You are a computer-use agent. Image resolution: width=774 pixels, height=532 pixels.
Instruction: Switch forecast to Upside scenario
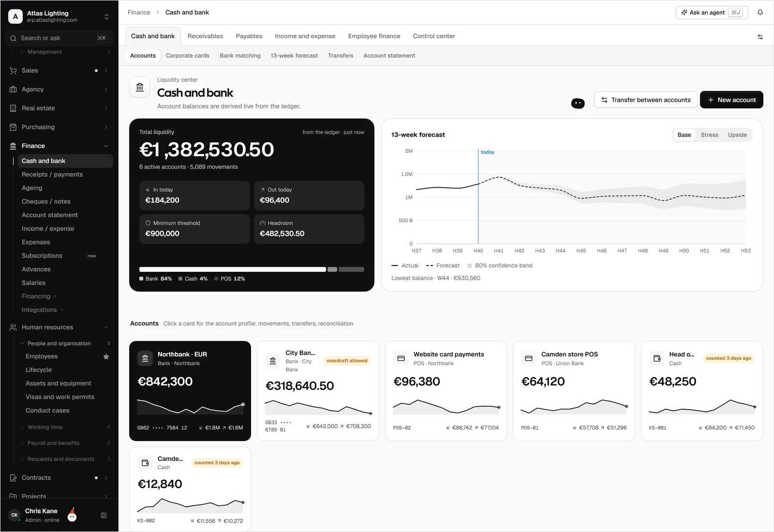click(737, 135)
